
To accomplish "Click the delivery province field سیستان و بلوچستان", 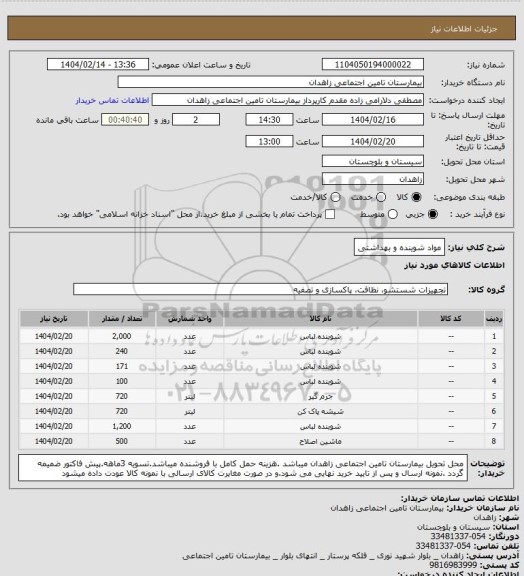I will [x=373, y=161].
